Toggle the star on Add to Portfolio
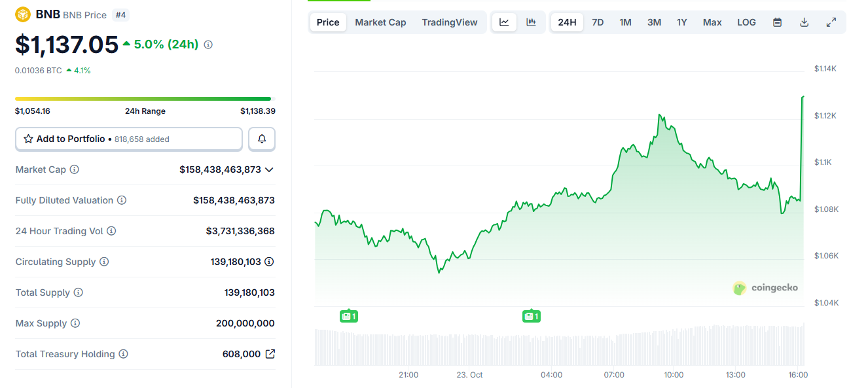Image resolution: width=868 pixels, height=388 pixels. (28, 139)
